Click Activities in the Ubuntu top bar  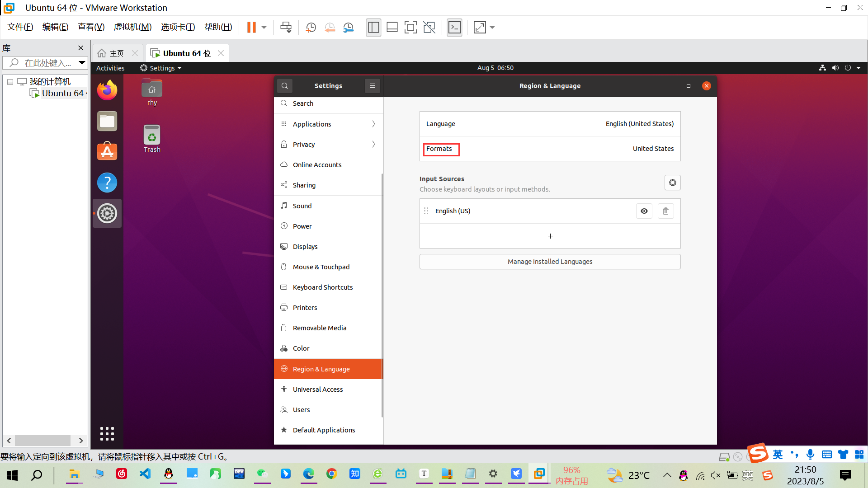coord(110,68)
